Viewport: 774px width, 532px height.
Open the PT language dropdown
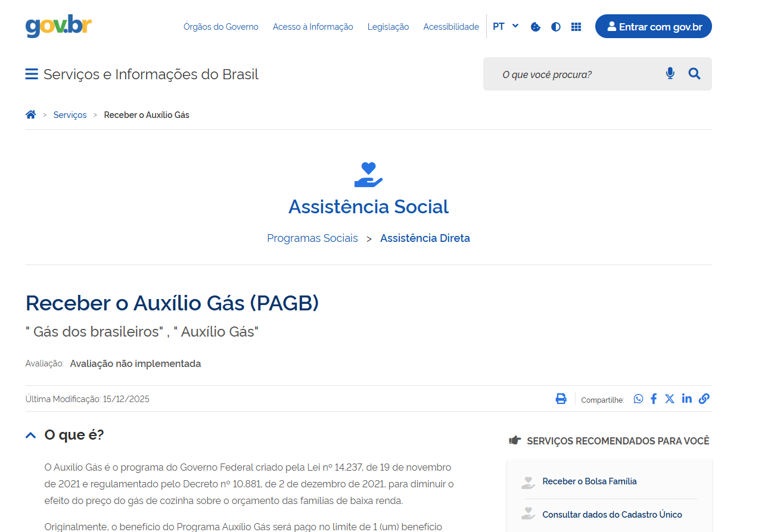[x=505, y=26]
